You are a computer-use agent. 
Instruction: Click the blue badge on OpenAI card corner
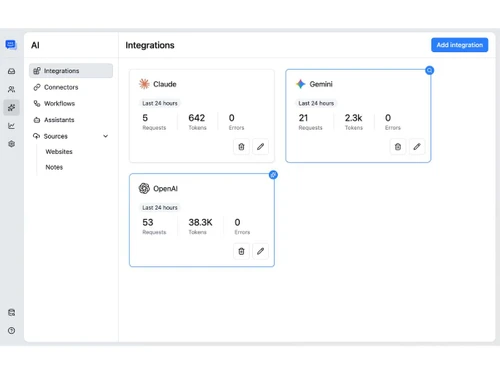click(273, 175)
